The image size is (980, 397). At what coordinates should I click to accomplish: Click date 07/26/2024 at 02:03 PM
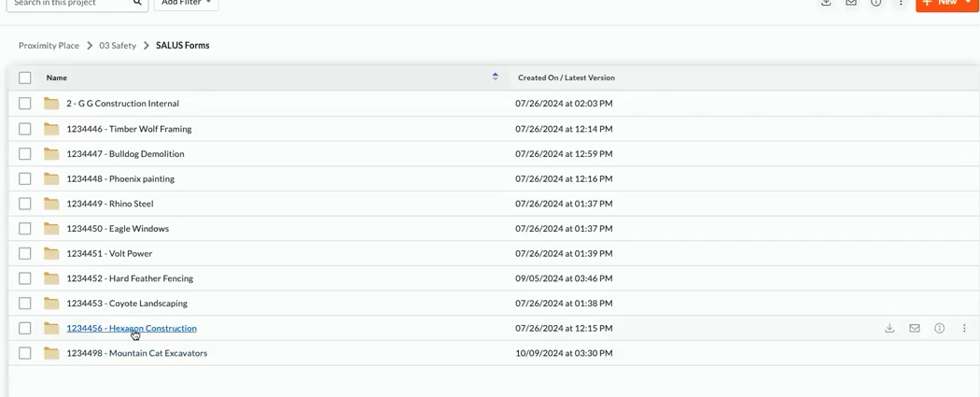point(564,104)
